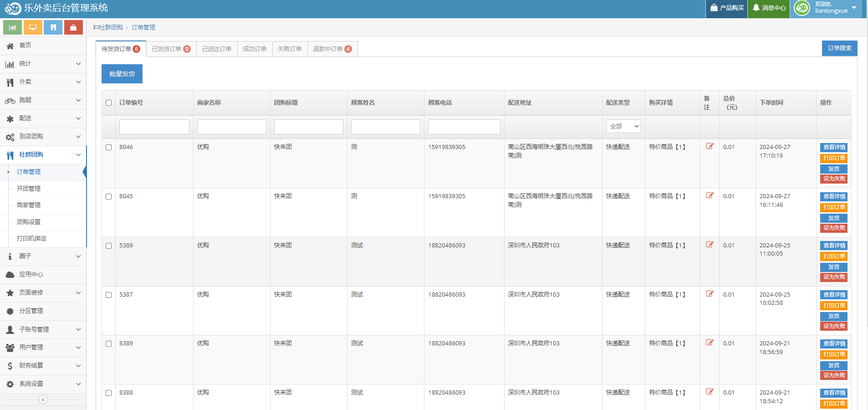Edit remark icon for order 8045
868x410 pixels.
[x=710, y=195]
